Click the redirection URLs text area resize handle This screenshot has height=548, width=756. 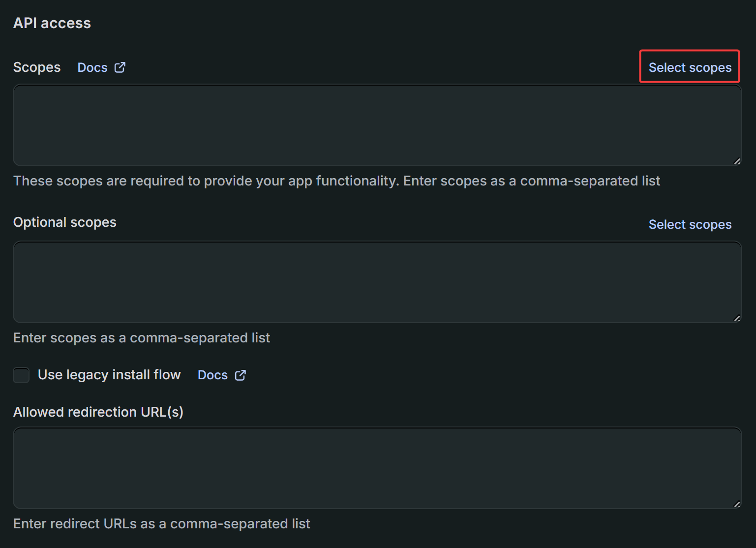(737, 504)
